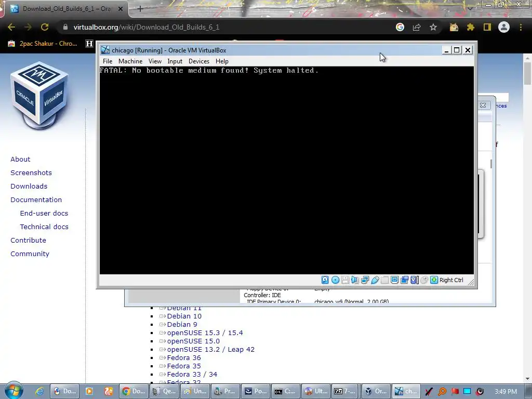Click the browser page vertical scrollbar thumb
The width and height of the screenshot is (532, 399).
pyautogui.click(x=527, y=74)
